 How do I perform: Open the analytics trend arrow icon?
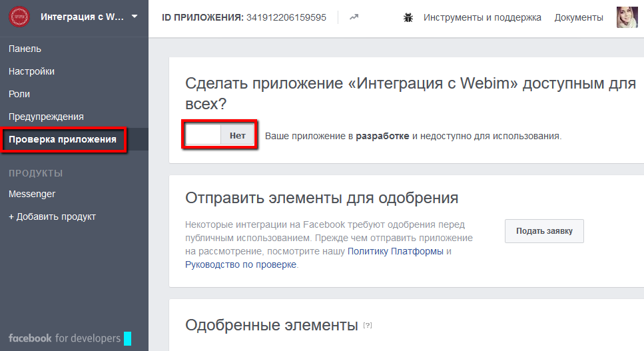point(354,17)
